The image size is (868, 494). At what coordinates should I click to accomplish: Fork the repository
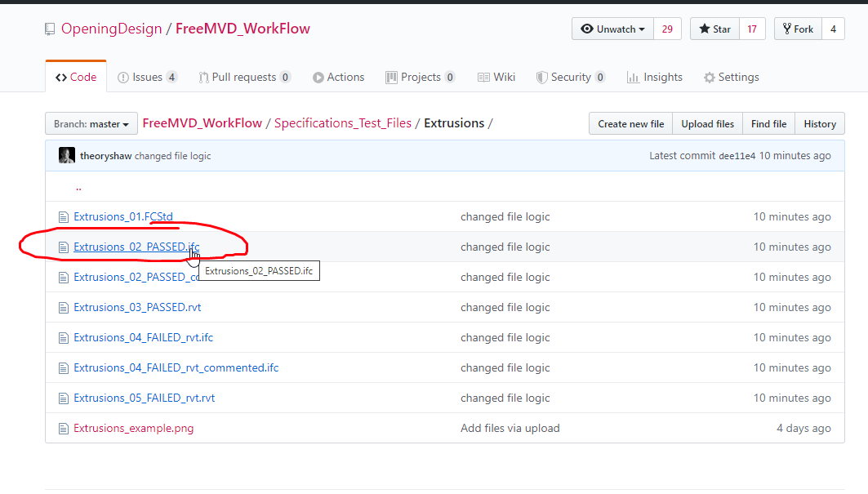coord(798,29)
